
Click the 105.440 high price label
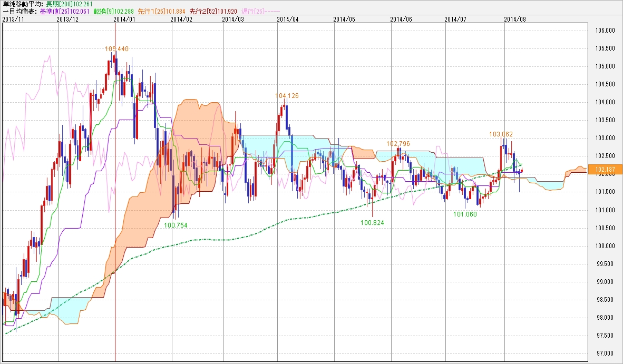[116, 49]
